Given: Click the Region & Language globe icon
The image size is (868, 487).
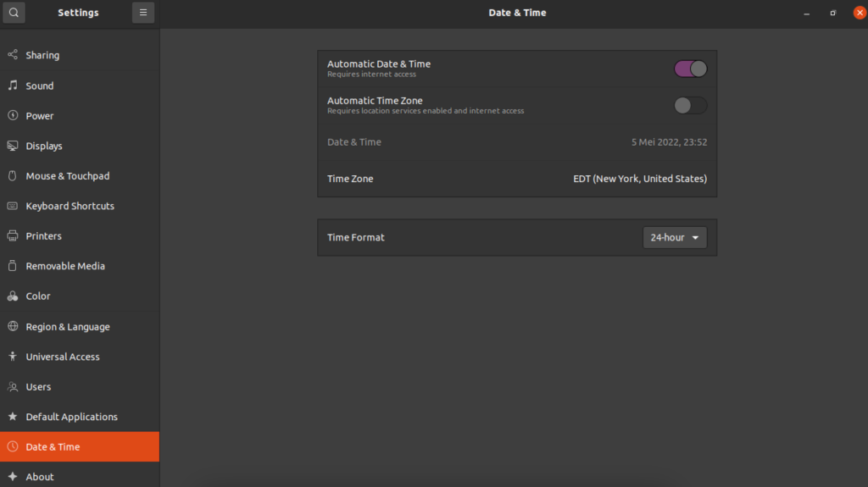Looking at the screenshot, I should click(13, 327).
